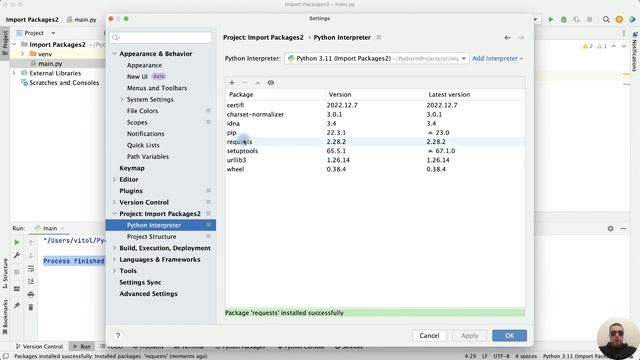Viewport: 640px width, 360px height.
Task: Open the Python Interpreter dropdown
Action: [x=377, y=58]
